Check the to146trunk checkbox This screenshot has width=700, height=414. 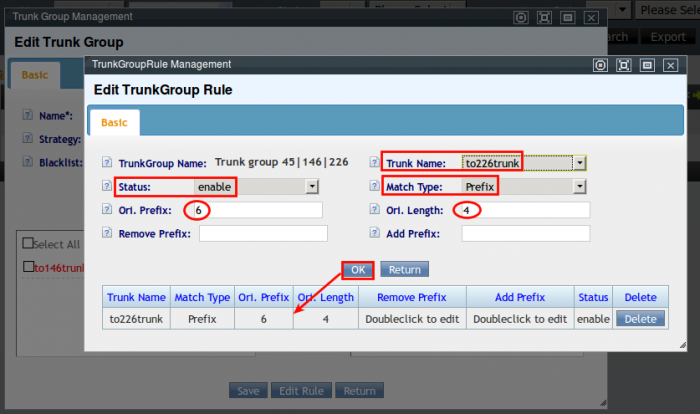28,267
